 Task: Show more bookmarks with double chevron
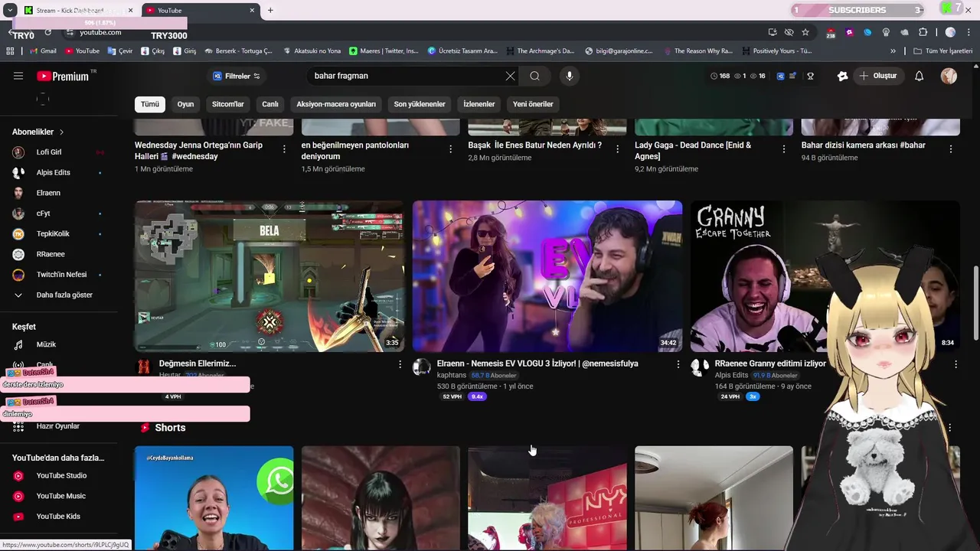point(893,51)
